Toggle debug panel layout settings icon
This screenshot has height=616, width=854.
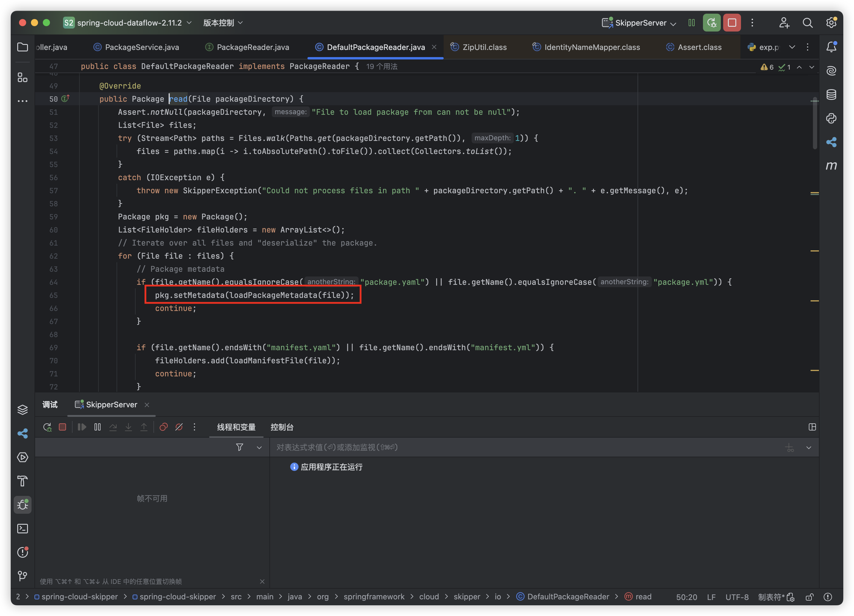click(812, 427)
